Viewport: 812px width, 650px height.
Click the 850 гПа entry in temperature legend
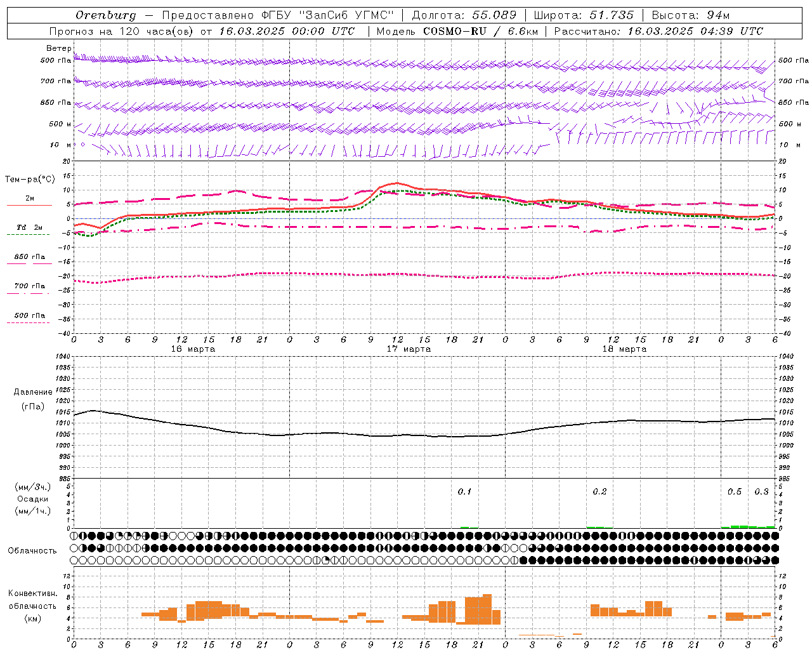[x=29, y=257]
